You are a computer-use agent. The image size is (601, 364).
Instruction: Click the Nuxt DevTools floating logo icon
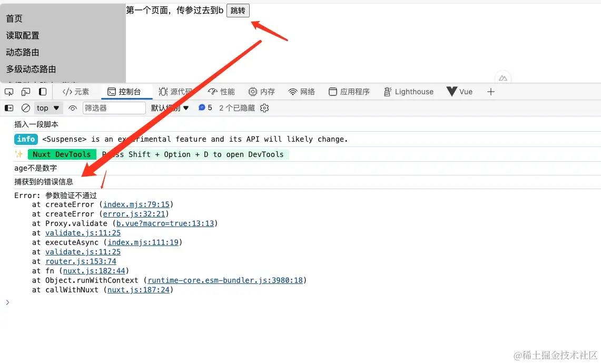pos(503,78)
